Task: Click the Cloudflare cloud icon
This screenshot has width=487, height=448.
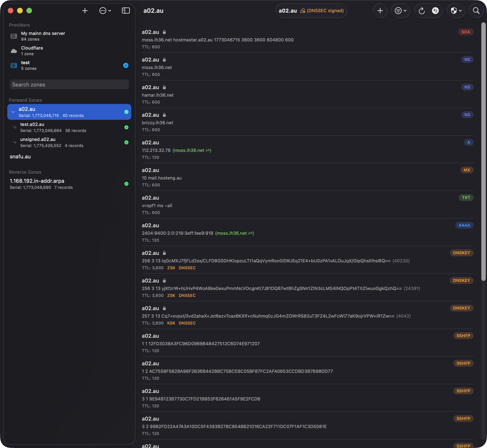Action: [14, 51]
